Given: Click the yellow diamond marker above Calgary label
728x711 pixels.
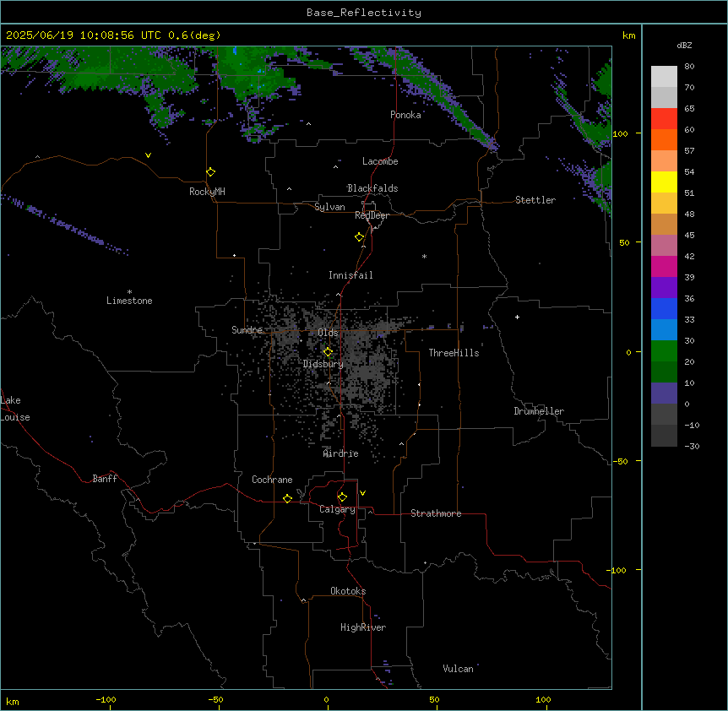Looking at the screenshot, I should 342,497.
